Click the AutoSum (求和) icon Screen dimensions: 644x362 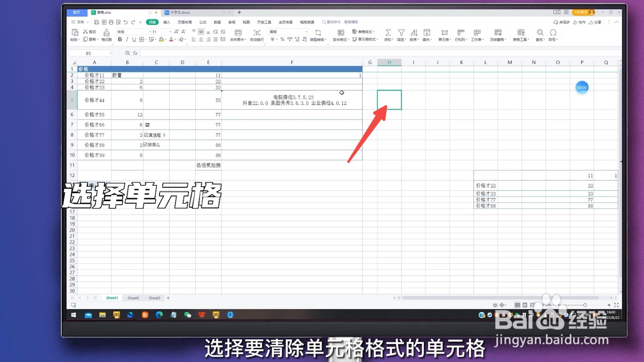click(x=388, y=33)
